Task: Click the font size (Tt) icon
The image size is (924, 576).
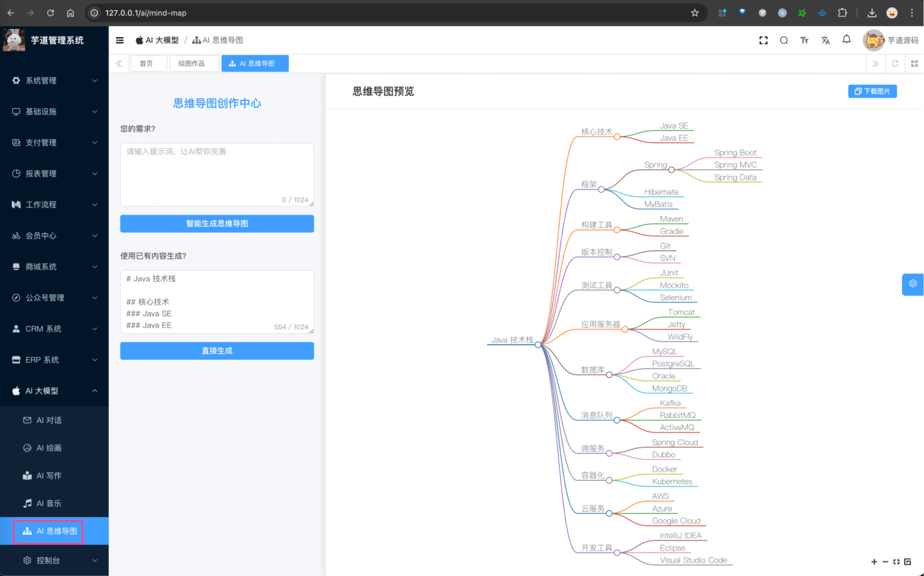Action: coord(804,40)
